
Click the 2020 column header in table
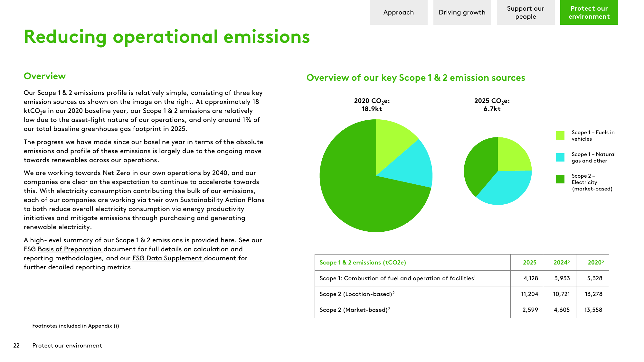tap(596, 263)
